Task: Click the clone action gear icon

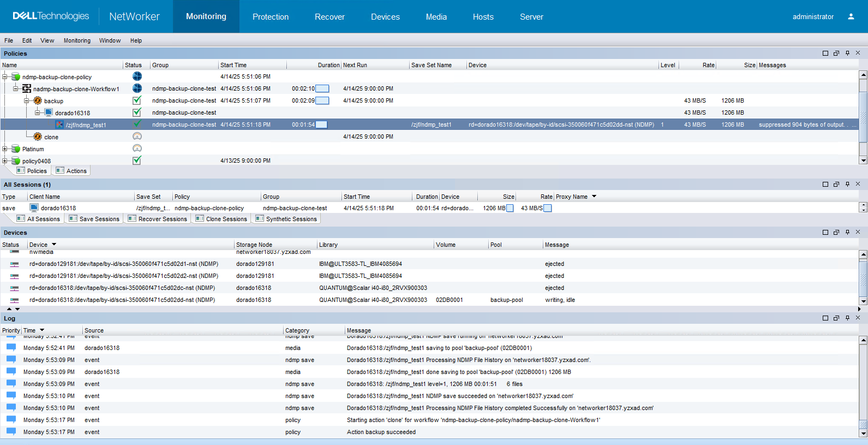Action: [38, 137]
